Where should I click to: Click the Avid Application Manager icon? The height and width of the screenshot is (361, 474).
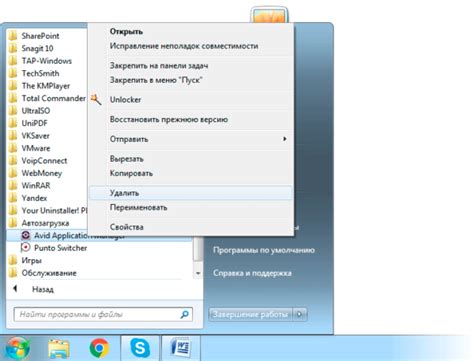click(x=26, y=235)
